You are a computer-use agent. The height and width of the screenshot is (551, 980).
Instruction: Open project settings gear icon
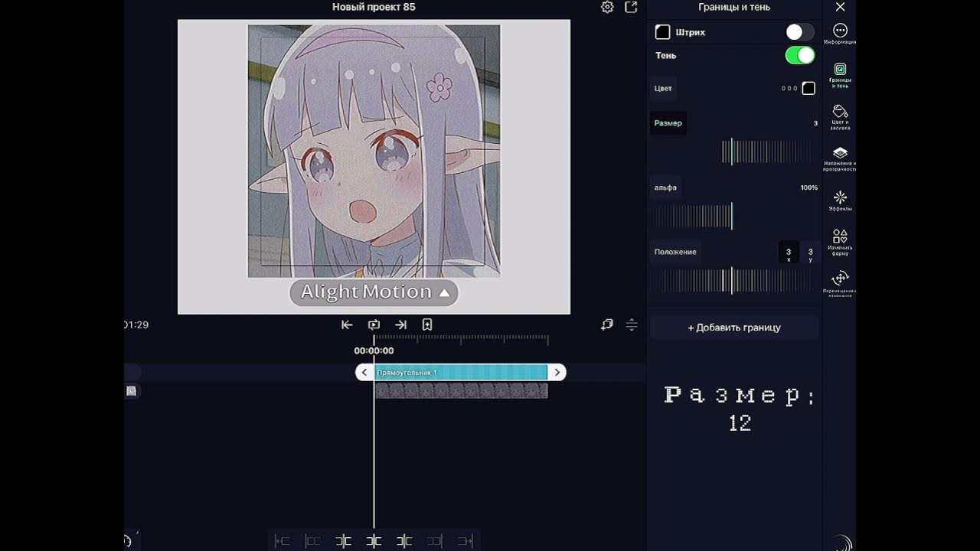tap(607, 7)
